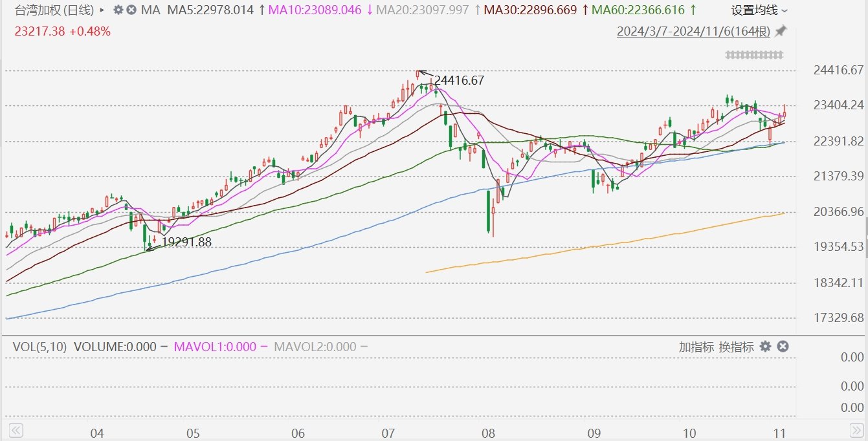The width and height of the screenshot is (868, 441).
Task: Click the pin icon next to the date range
Action: pos(781,31)
